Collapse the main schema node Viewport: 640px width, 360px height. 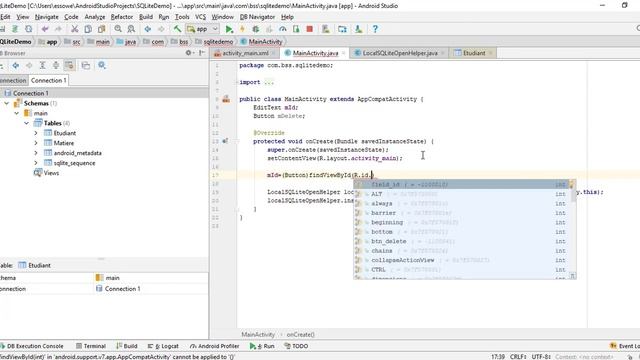(x=17, y=113)
